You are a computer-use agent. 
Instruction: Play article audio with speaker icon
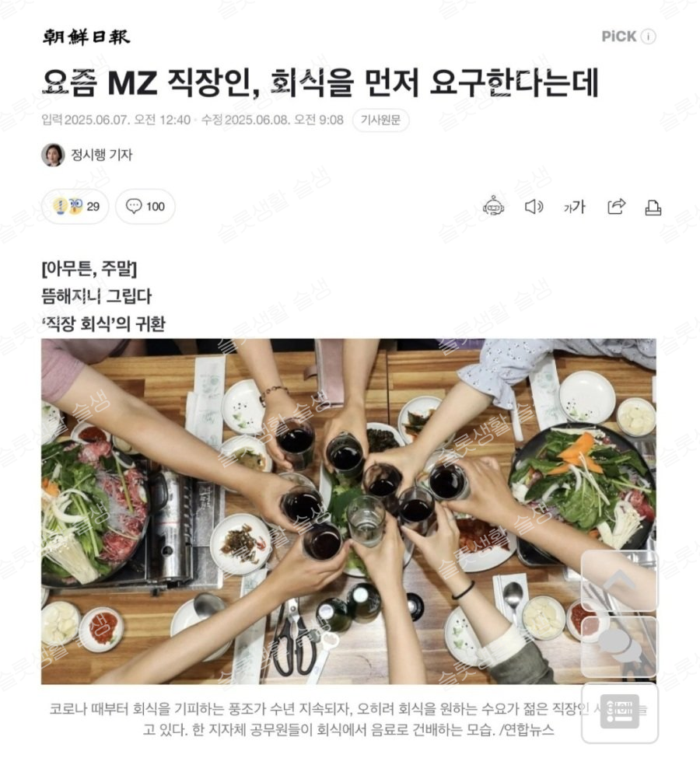pyautogui.click(x=534, y=207)
